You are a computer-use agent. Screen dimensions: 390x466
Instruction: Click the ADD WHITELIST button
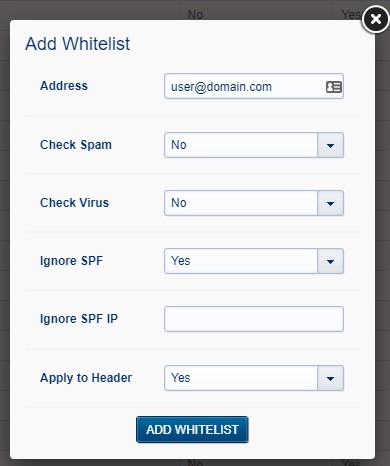(192, 430)
